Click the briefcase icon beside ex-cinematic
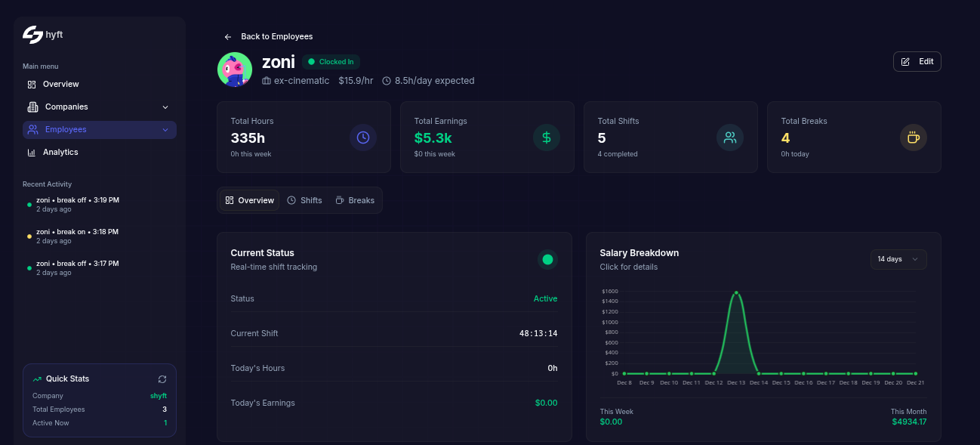980x445 pixels. 267,81
